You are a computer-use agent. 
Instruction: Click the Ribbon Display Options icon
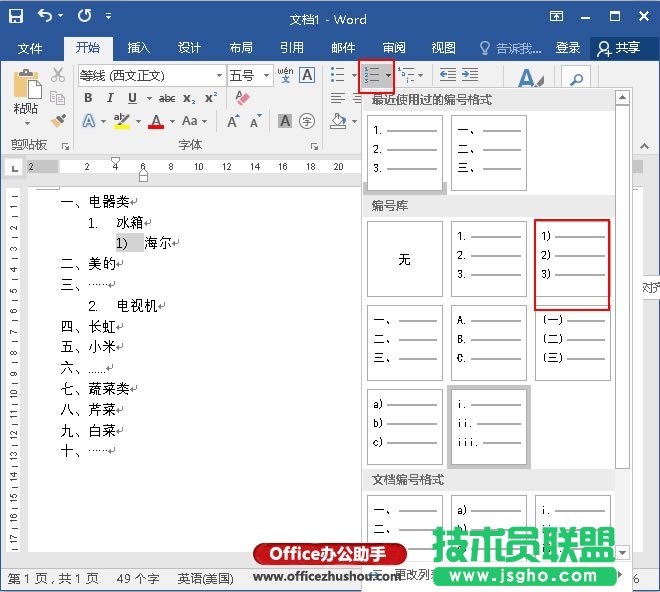click(x=556, y=16)
